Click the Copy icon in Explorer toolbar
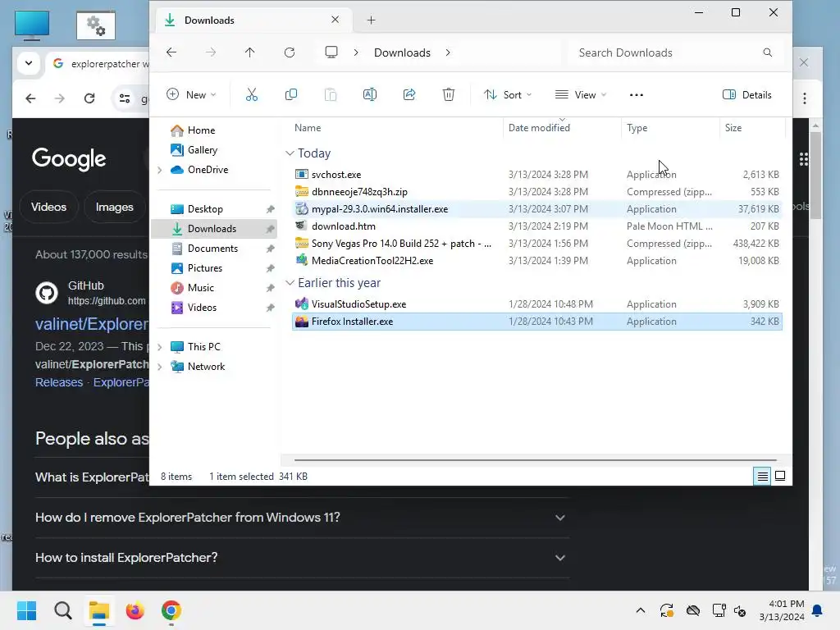The height and width of the screenshot is (630, 840). pyautogui.click(x=291, y=95)
